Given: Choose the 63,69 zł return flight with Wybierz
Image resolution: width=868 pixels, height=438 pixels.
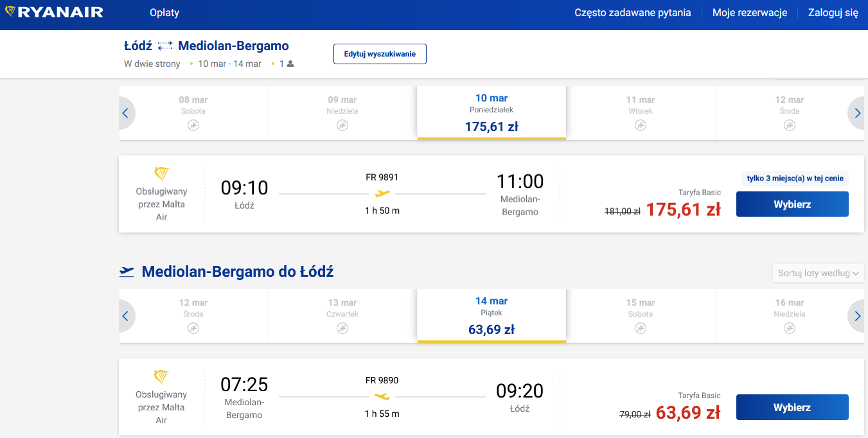Looking at the screenshot, I should tap(792, 407).
